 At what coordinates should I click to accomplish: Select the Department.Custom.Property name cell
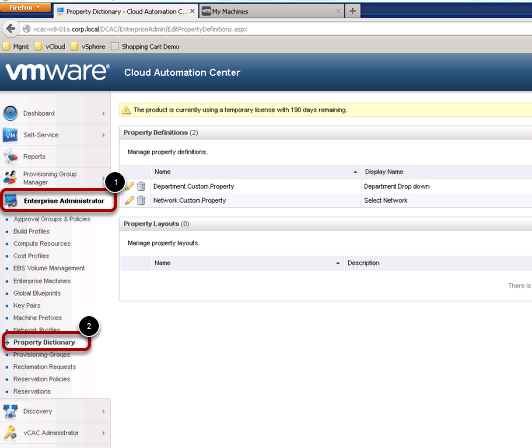tap(194, 186)
